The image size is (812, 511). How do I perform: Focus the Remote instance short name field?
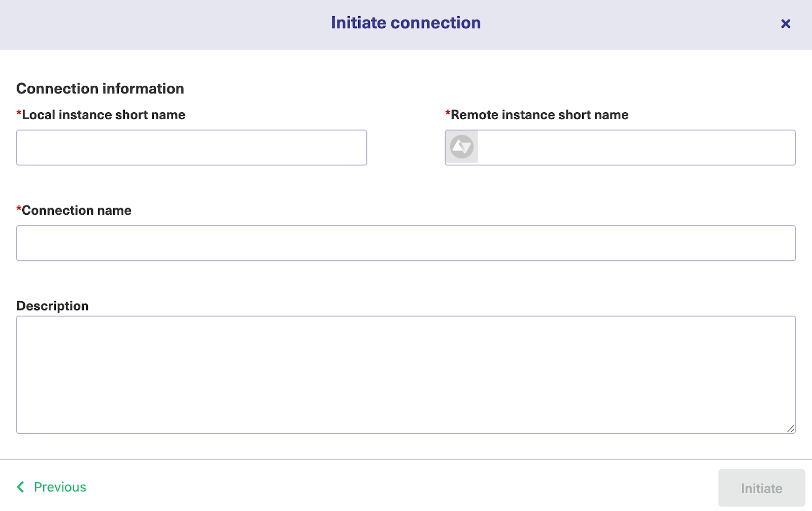point(634,147)
